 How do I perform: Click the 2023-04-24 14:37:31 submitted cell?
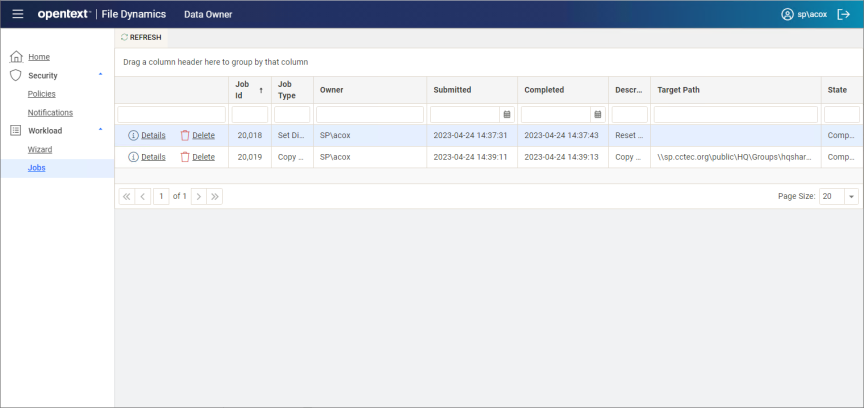coord(472,135)
